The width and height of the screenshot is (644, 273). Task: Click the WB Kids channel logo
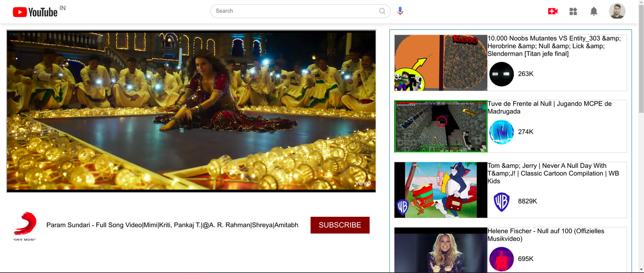[x=502, y=202]
